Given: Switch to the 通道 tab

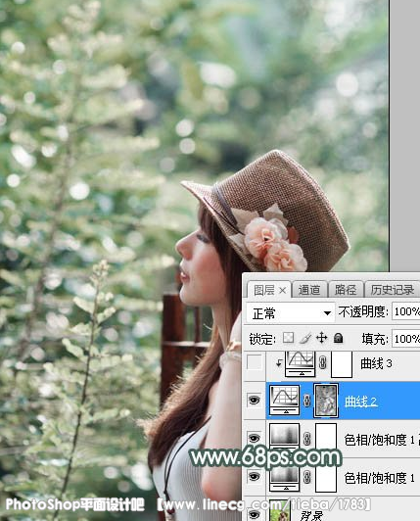Looking at the screenshot, I should pyautogui.click(x=309, y=290).
